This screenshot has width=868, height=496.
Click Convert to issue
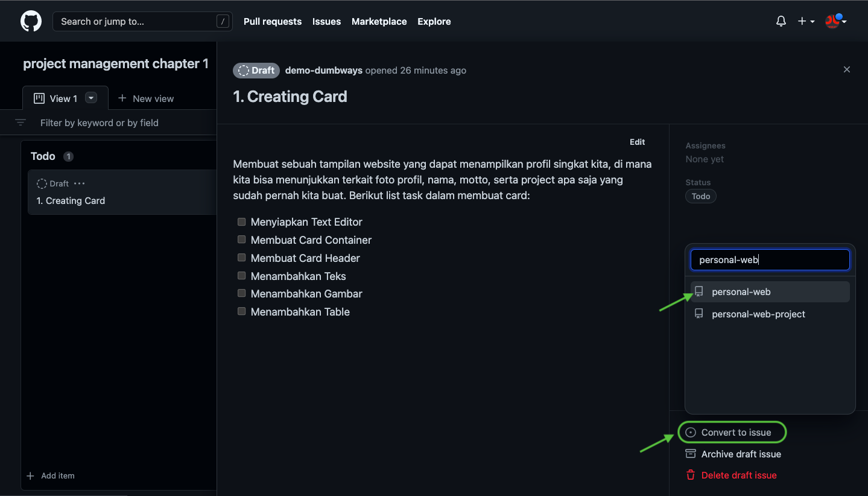(735, 432)
